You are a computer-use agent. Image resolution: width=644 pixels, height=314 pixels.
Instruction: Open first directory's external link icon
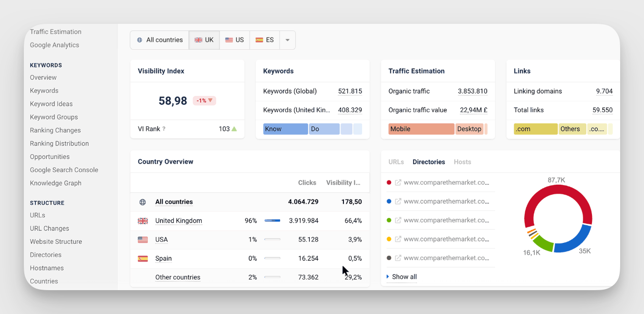point(398,182)
